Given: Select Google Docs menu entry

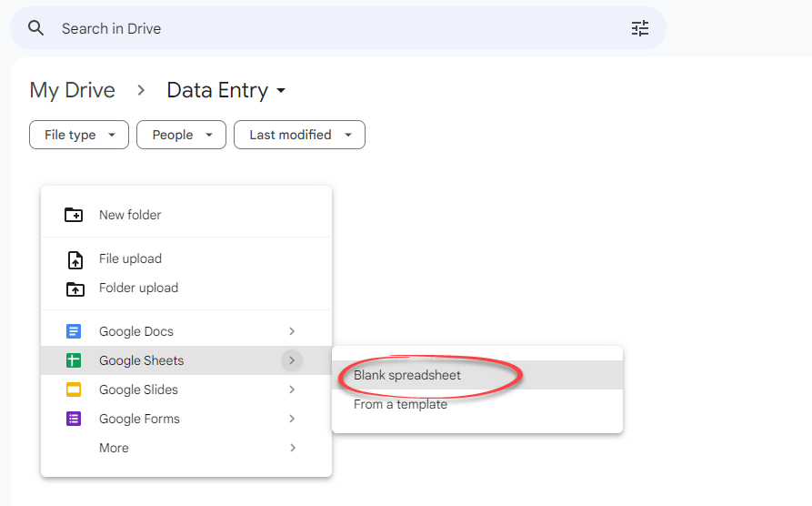Looking at the screenshot, I should 186,331.
